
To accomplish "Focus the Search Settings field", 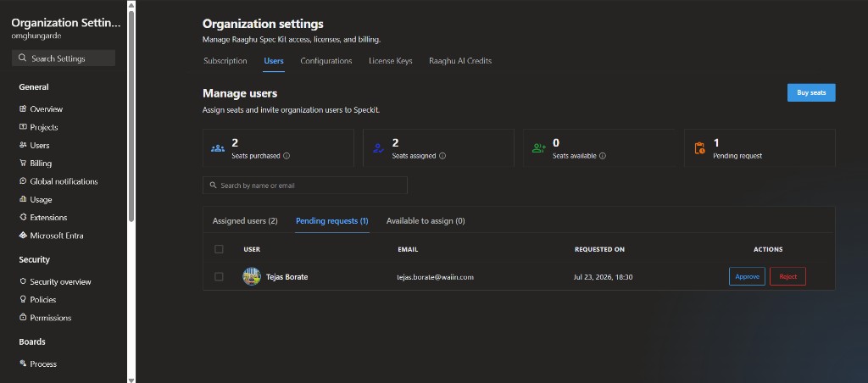I will click(64, 58).
